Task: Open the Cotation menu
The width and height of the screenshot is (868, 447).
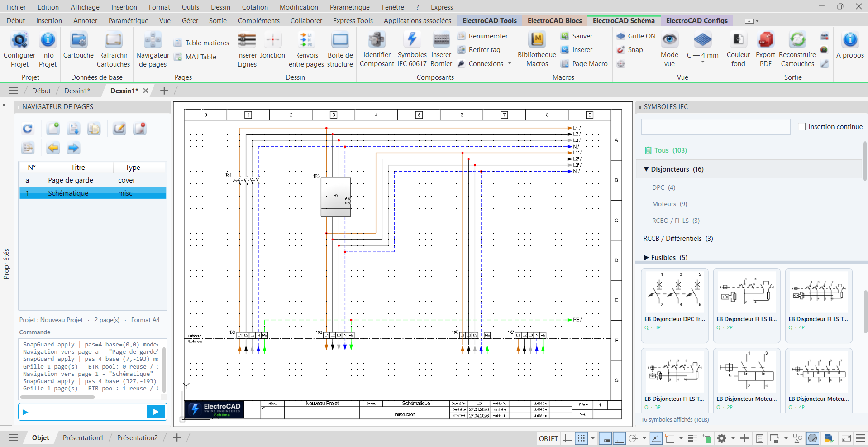Action: (x=255, y=7)
